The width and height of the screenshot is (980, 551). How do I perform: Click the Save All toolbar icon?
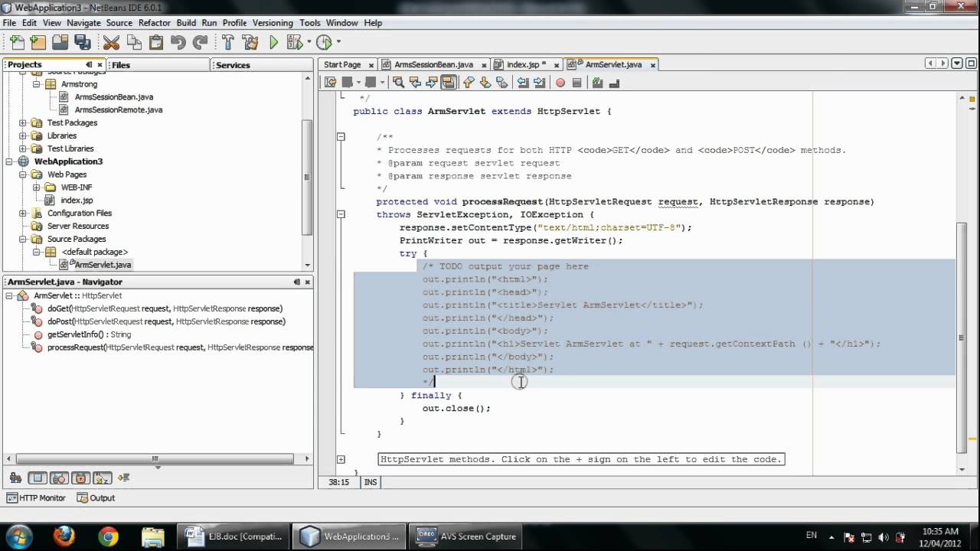coord(81,42)
